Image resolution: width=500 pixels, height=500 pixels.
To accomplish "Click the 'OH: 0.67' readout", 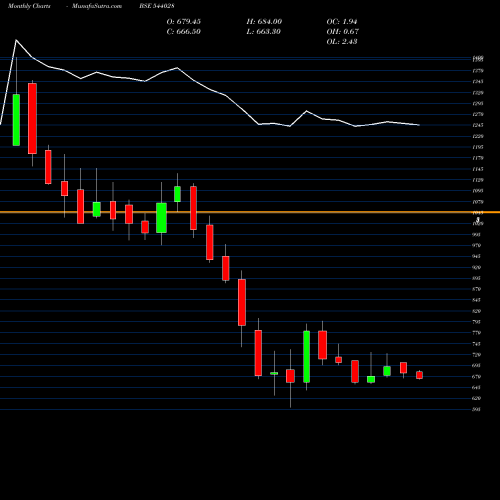I will (343, 32).
